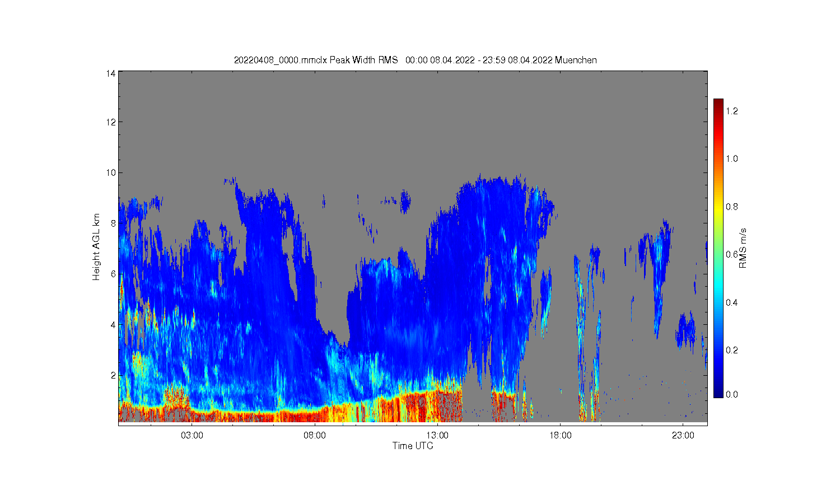Click the 08:00 time tick label
The height and width of the screenshot is (504, 840).
[315, 435]
